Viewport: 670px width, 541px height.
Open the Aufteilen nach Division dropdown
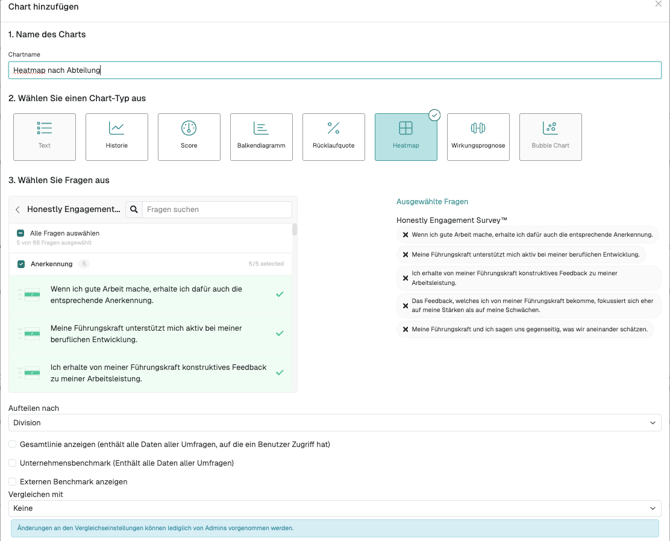tap(334, 423)
